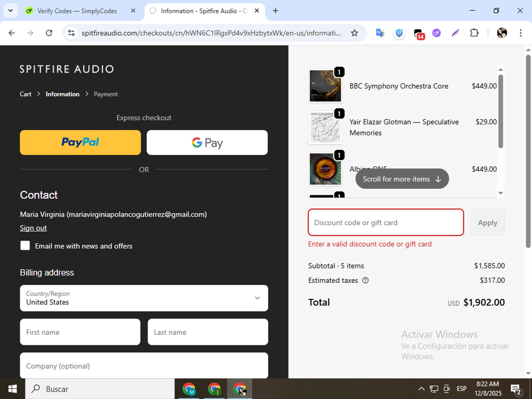Close the Verify Codes tab
Image resolution: width=532 pixels, height=399 pixels.
(133, 11)
